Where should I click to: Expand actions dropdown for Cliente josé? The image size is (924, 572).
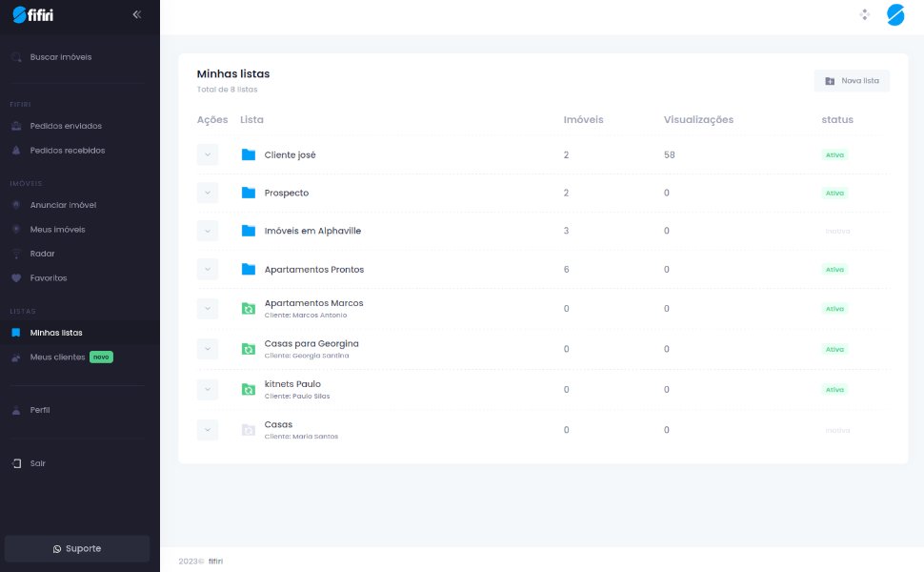tap(208, 154)
